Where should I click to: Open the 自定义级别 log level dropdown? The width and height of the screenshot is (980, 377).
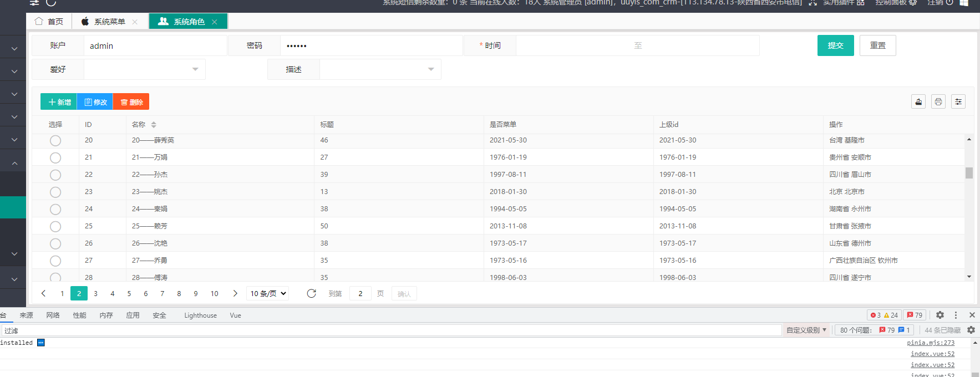click(x=806, y=330)
